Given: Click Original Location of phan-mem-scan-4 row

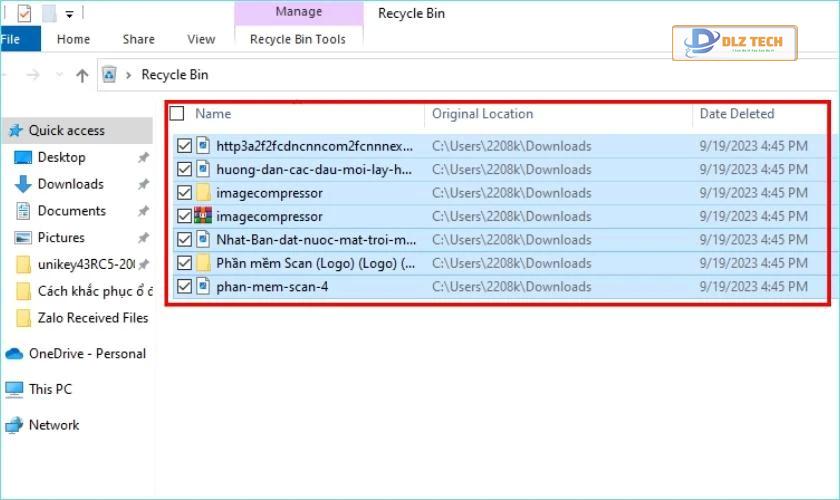Looking at the screenshot, I should 512,287.
